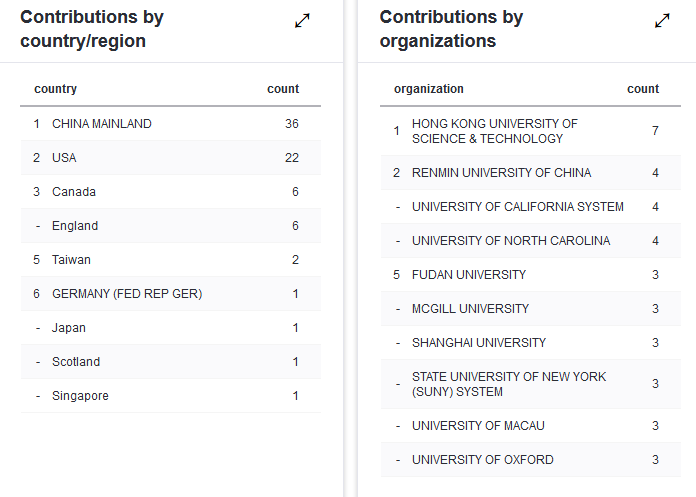This screenshot has width=696, height=497.
Task: Expand the Contributions by organizations panel
Action: tap(662, 21)
